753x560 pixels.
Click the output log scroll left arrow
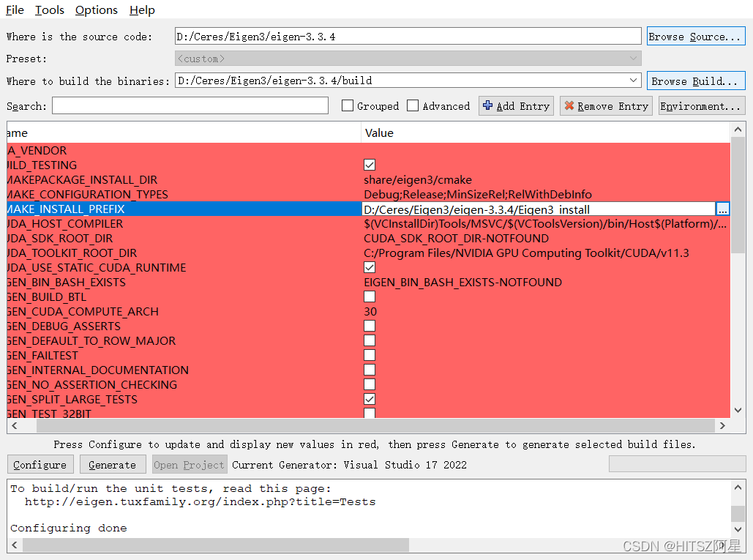pos(15,545)
